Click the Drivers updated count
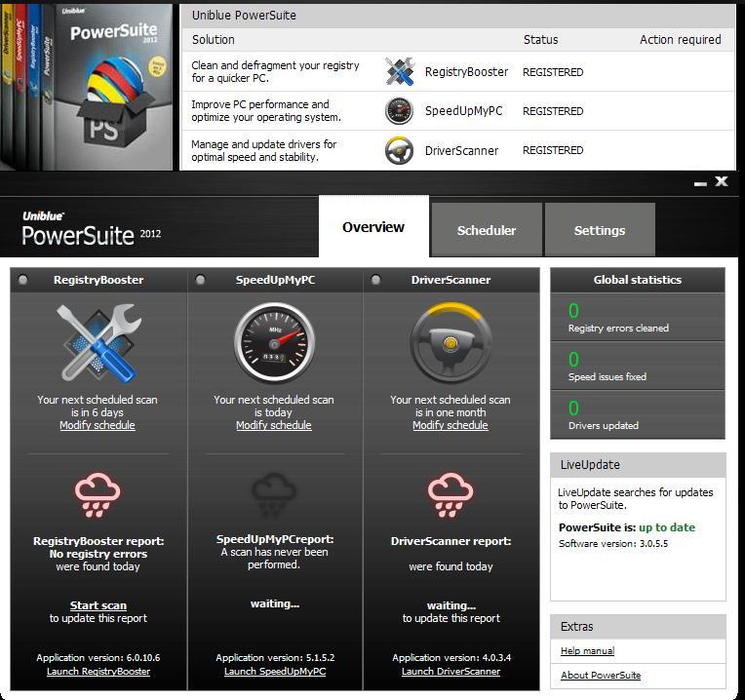This screenshot has height=700, width=745. (x=574, y=408)
